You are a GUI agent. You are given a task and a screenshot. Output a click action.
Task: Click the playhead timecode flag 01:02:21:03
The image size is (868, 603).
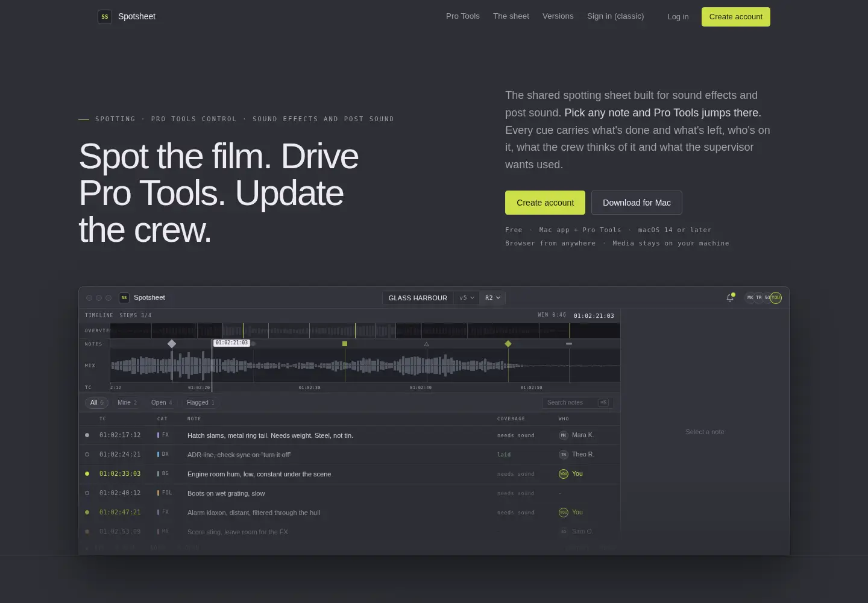(231, 343)
